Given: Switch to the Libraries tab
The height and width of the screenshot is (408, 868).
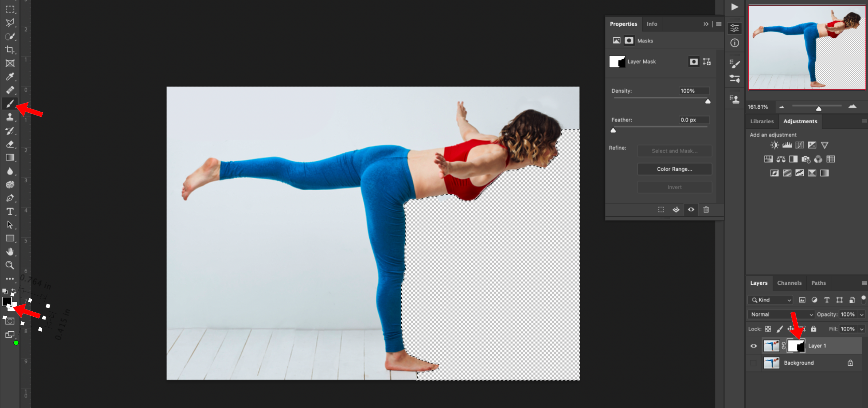Looking at the screenshot, I should pos(762,121).
